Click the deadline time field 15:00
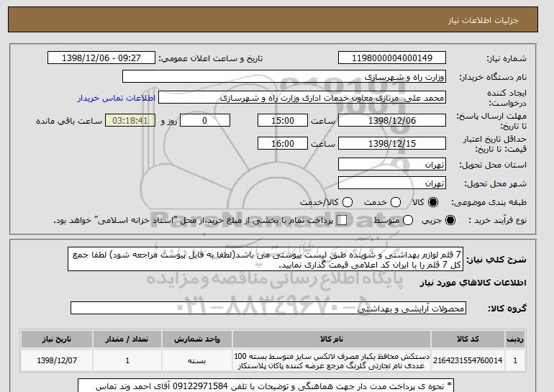The image size is (554, 392). coord(283,120)
